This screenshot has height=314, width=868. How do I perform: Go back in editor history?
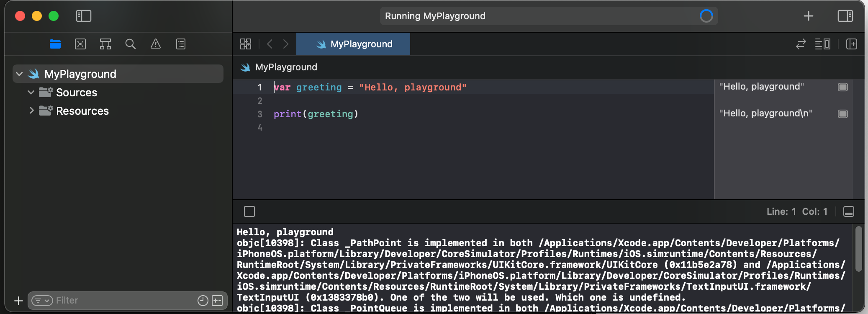coord(270,44)
